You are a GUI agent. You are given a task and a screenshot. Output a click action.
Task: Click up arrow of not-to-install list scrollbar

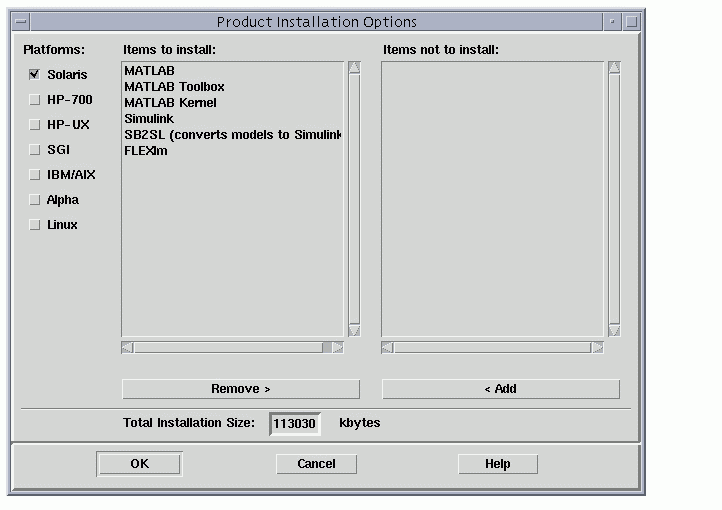pos(614,68)
